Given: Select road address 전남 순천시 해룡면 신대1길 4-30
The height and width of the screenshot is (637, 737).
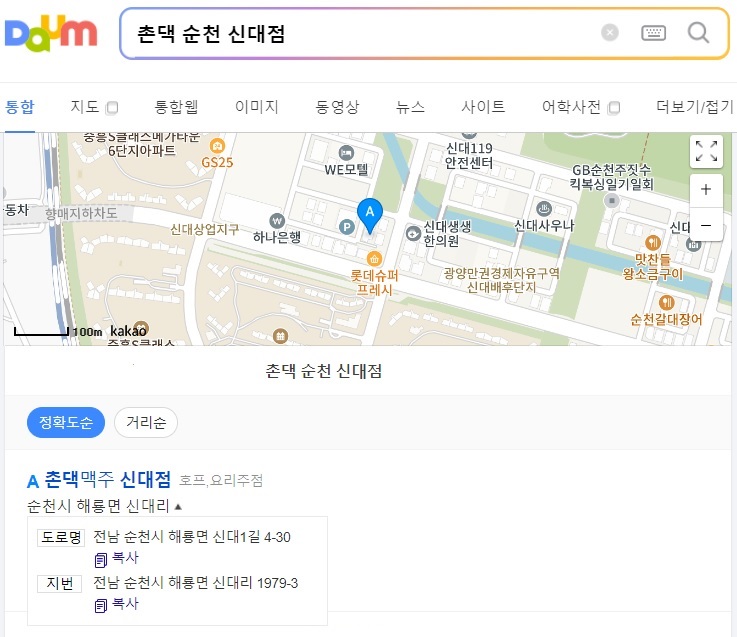Looking at the screenshot, I should pos(192,537).
